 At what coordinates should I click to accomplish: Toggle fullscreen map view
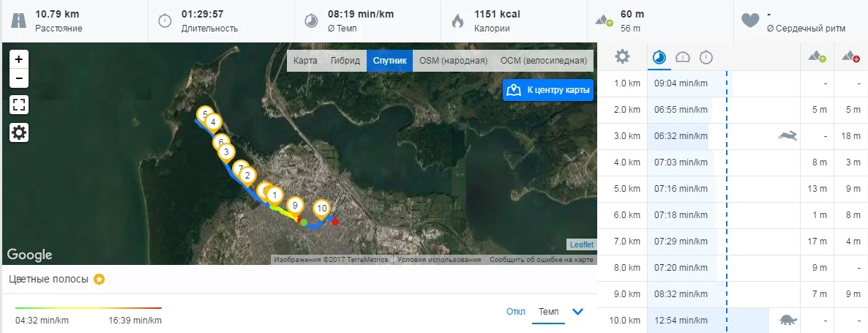click(19, 105)
